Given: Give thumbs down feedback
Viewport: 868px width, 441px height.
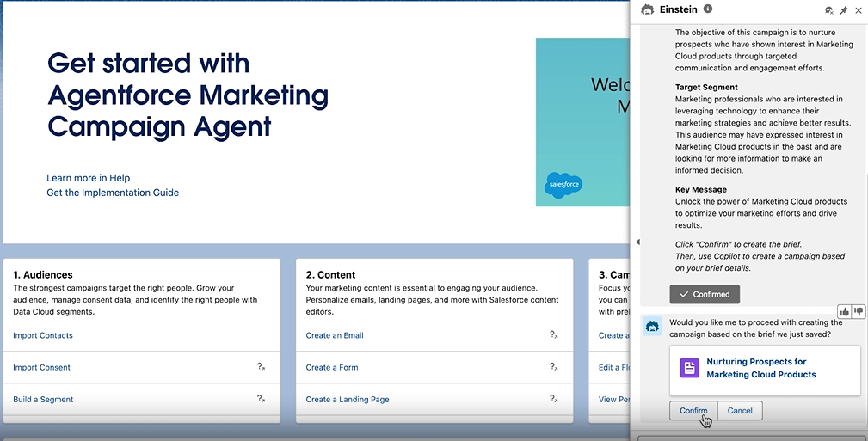Looking at the screenshot, I should pos(858,311).
